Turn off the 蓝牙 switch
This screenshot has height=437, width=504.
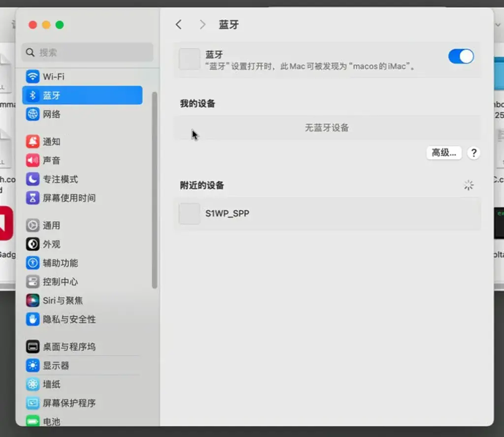point(461,57)
